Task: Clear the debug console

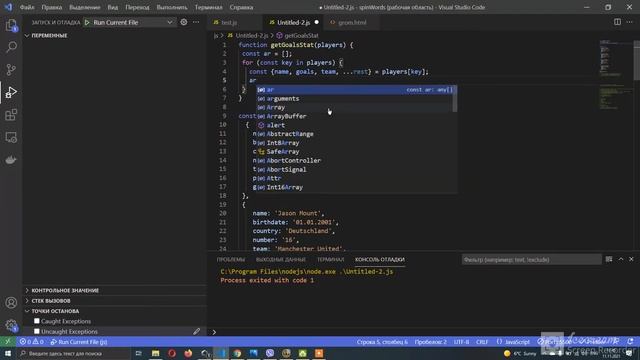Action: 609,259
